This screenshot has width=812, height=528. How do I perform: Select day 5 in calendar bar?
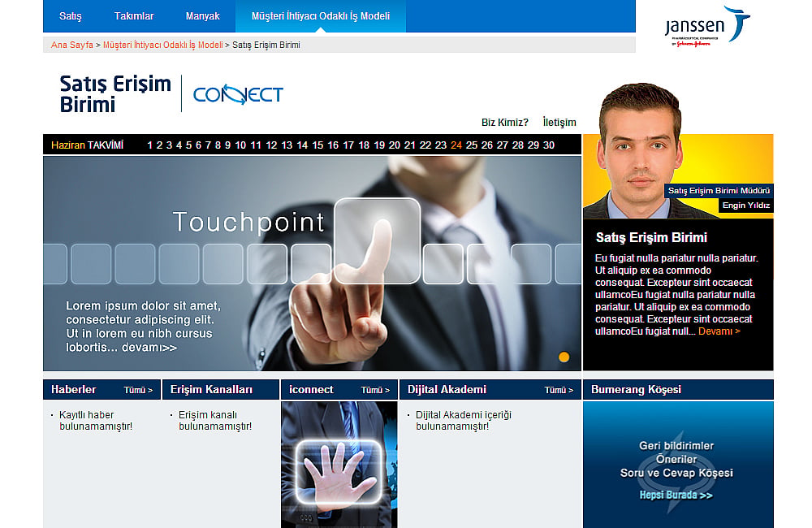[188, 145]
